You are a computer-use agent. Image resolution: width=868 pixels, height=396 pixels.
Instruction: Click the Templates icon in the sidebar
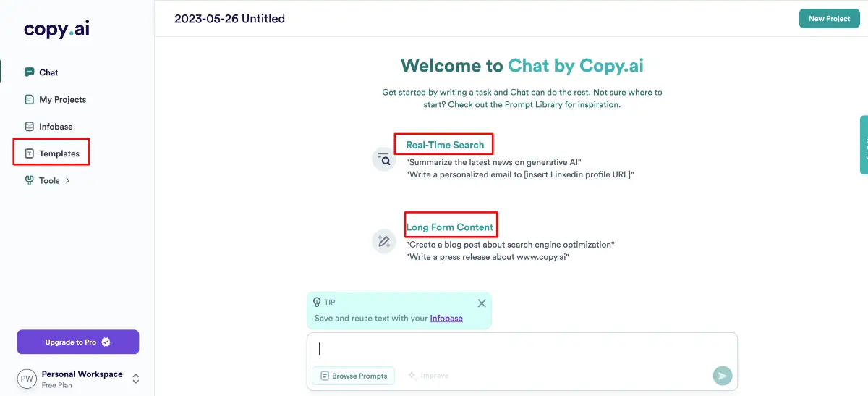[29, 153]
